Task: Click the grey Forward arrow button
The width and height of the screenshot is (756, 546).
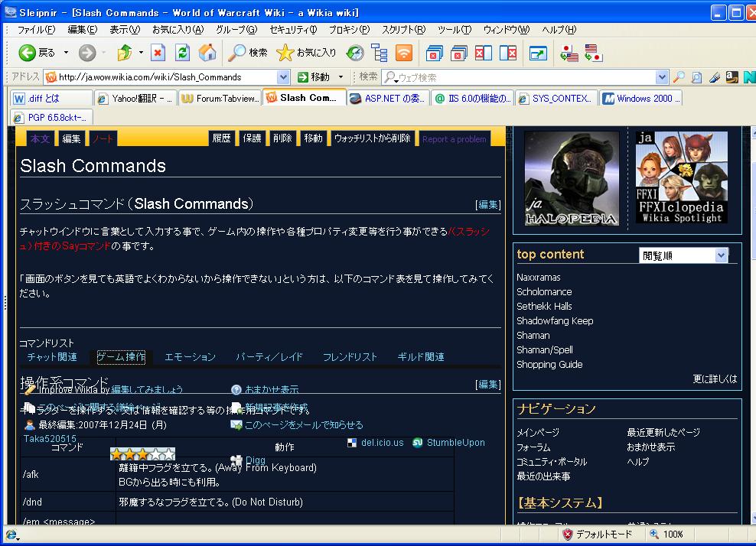Action: [x=87, y=53]
